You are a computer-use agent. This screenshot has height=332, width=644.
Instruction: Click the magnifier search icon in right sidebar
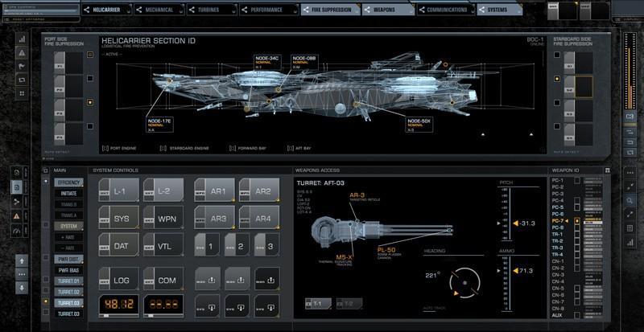click(x=630, y=201)
